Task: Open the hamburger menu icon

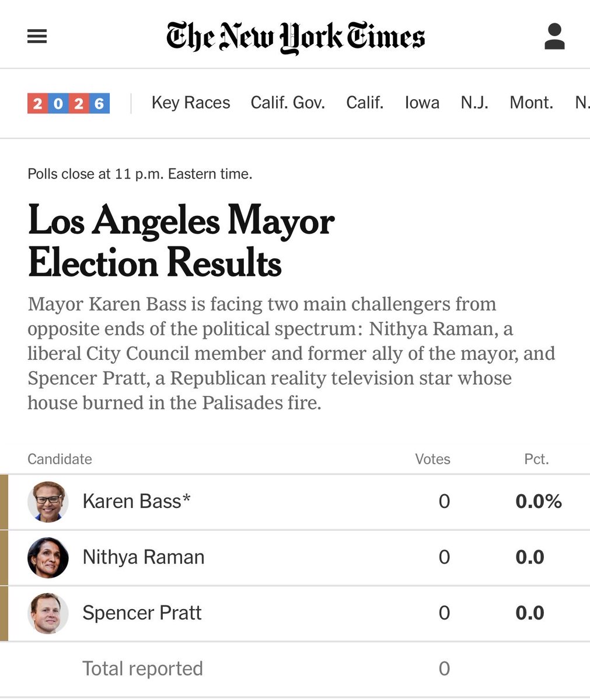Action: [x=37, y=37]
